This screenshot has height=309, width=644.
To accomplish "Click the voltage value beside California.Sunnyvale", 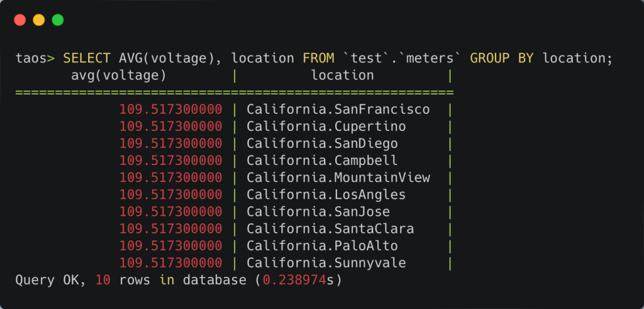I will tap(170, 262).
